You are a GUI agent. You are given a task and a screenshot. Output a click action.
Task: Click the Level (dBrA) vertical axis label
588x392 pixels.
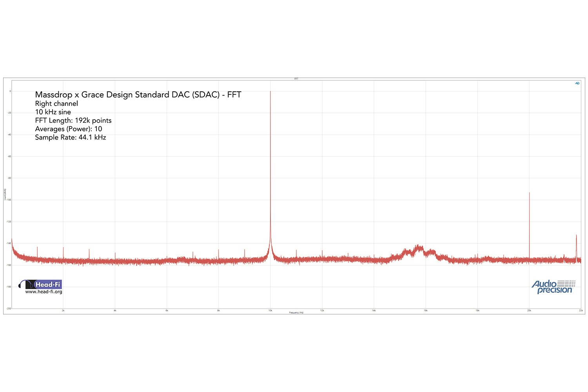click(x=5, y=194)
